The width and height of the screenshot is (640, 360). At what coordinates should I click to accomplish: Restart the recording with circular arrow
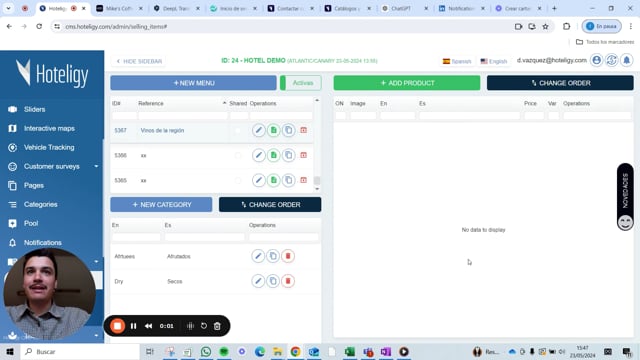(204, 326)
